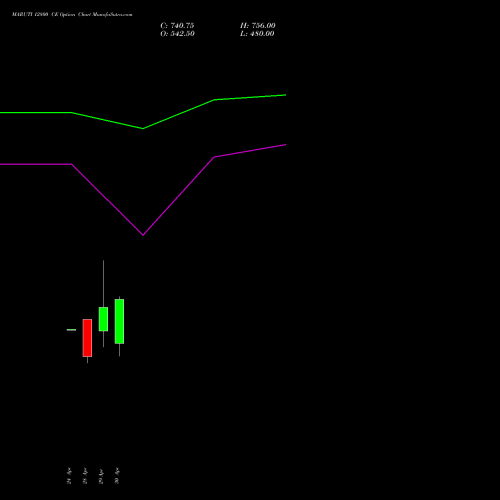Click the high price value H: 756.00
The image size is (500, 500).
pos(258,26)
